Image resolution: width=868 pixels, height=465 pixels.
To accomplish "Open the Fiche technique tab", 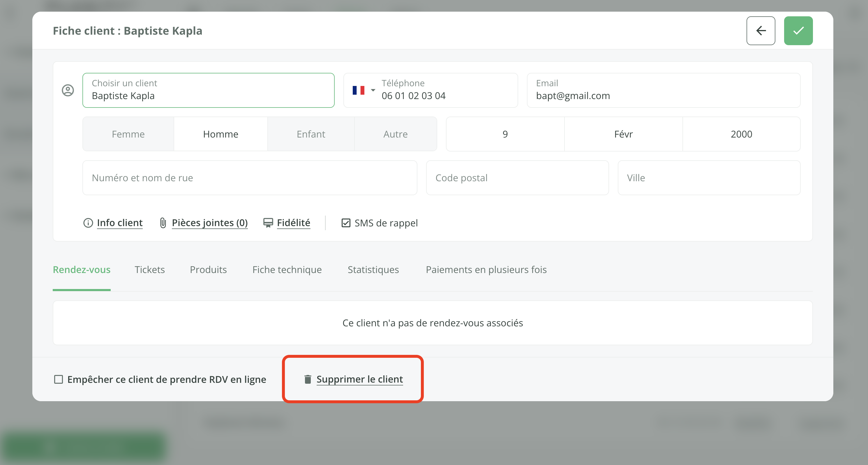I will [287, 270].
